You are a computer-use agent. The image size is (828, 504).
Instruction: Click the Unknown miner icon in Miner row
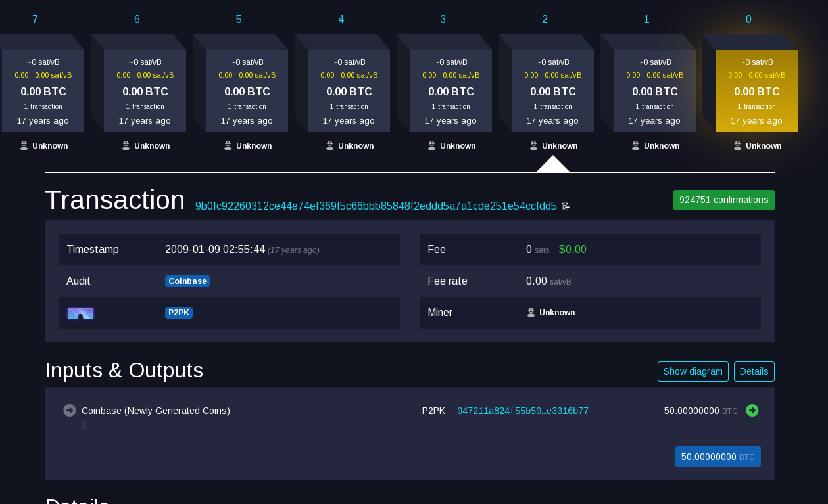point(531,313)
